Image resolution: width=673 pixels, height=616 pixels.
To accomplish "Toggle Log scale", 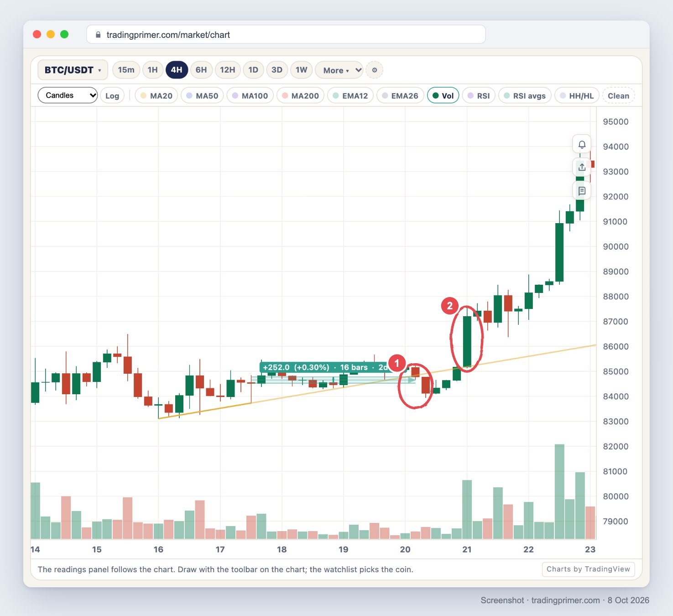I will [x=112, y=96].
